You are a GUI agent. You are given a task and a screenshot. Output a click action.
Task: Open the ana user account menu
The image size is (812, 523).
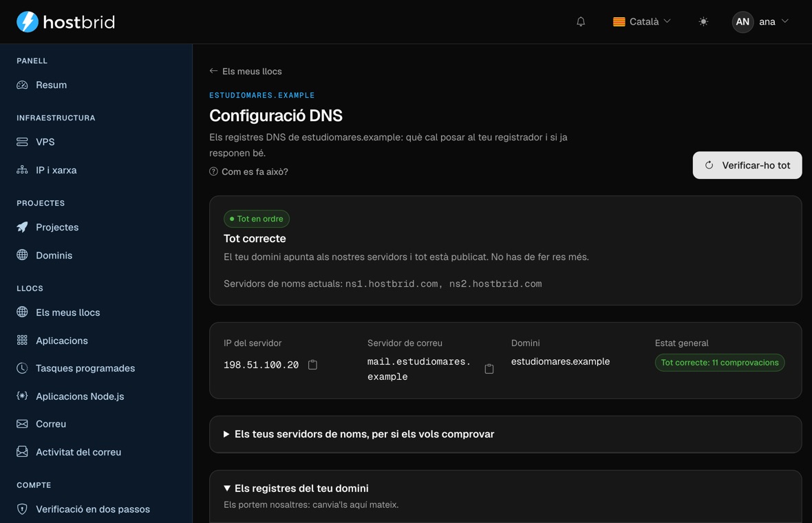[760, 22]
